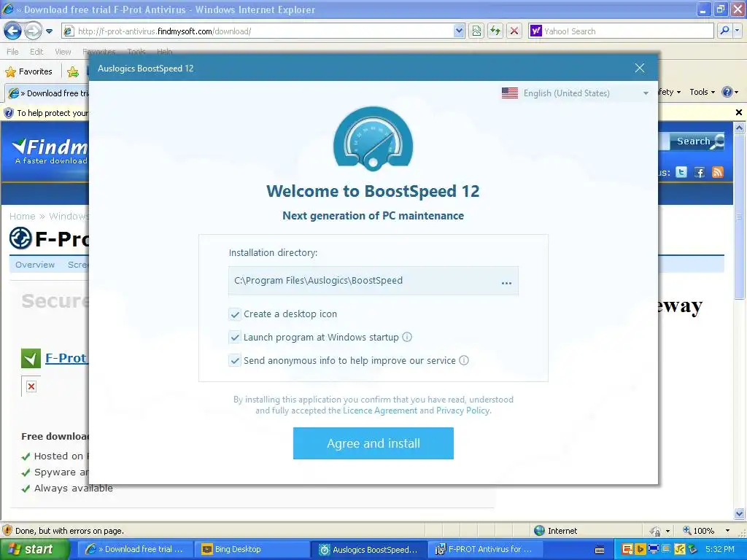Screen dimensions: 747x560
Task: Select the Download free trial browser tab
Action: (x=47, y=93)
